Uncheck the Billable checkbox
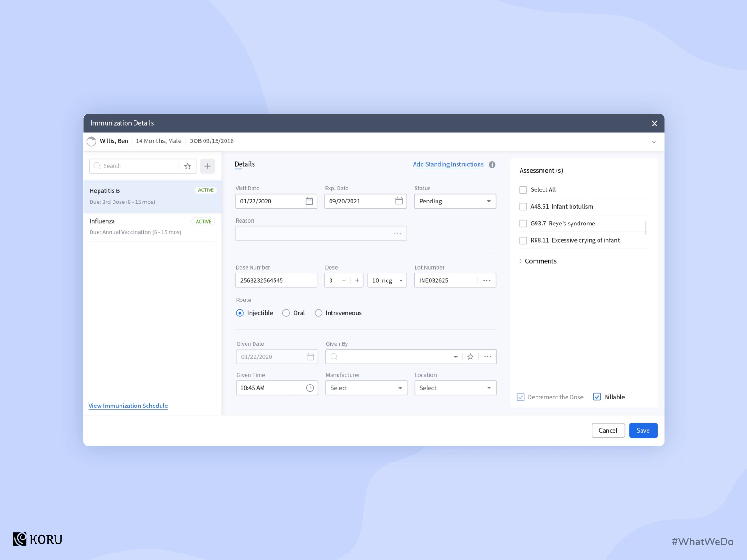Viewport: 747px width, 560px height. click(x=597, y=397)
